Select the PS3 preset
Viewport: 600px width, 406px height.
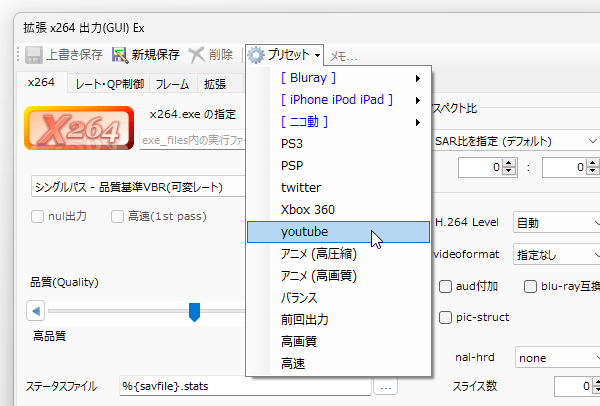339,144
